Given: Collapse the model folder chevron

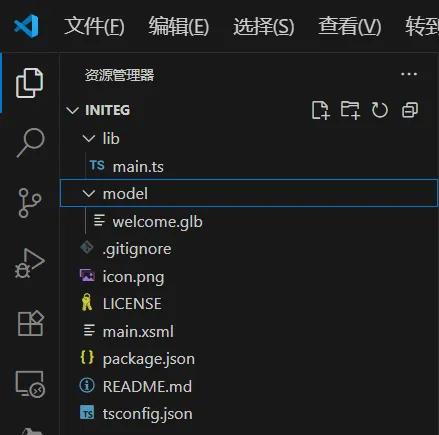Looking at the screenshot, I should [89, 193].
